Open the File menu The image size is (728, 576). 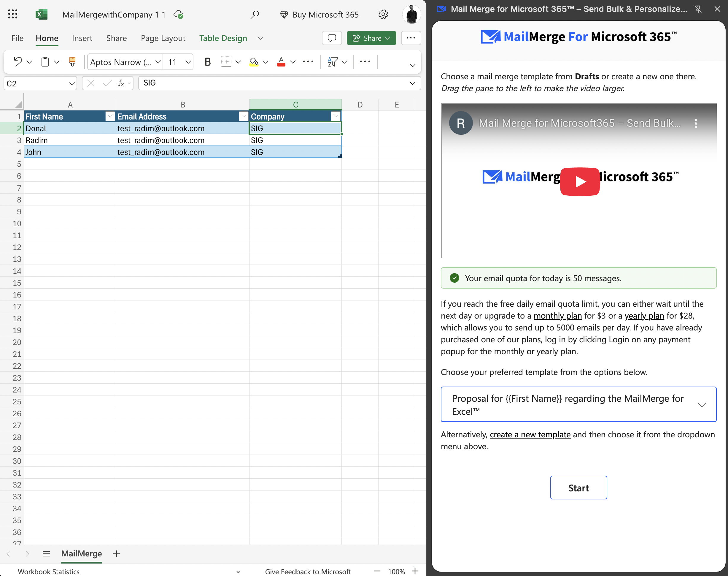18,38
